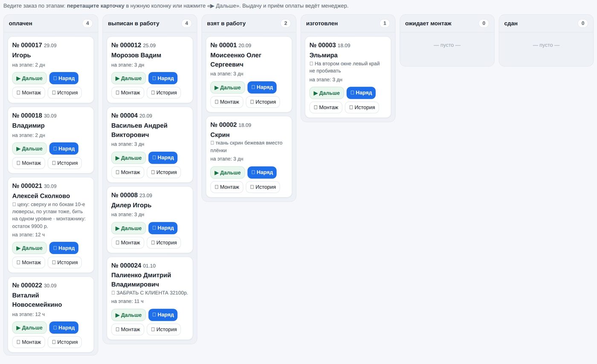Open История on Владимир's card
The height and width of the screenshot is (364, 597).
tap(65, 163)
